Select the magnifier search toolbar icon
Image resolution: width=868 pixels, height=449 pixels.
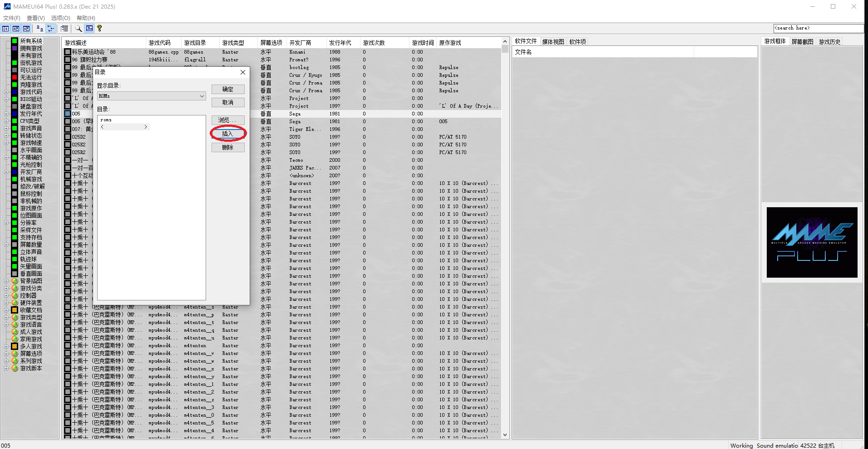(x=79, y=28)
